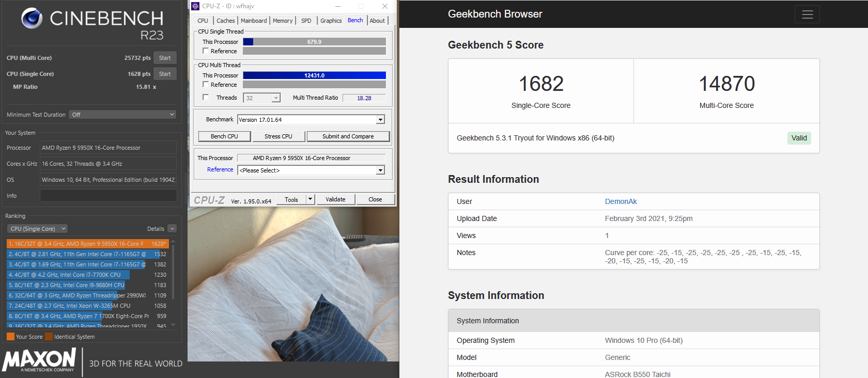Click the Close button at CPU-Z bottom
This screenshot has height=378, width=868.
tap(376, 199)
